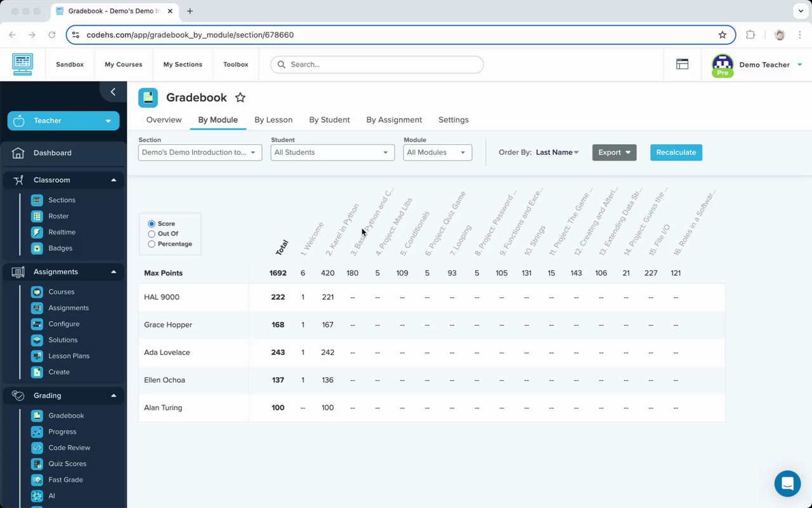Image resolution: width=812 pixels, height=508 pixels.
Task: Open the My Courses menu
Action: pos(124,64)
